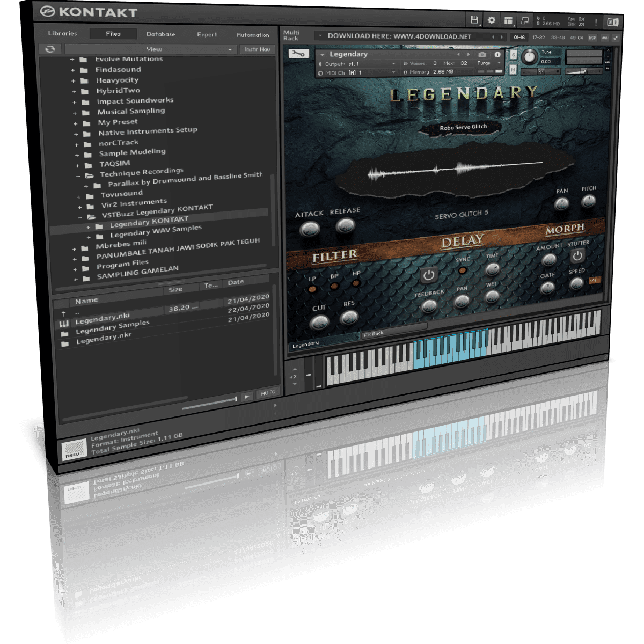
Task: Collapse the VSTBuzz Legendary KONTAKT folder
Action: [79, 217]
